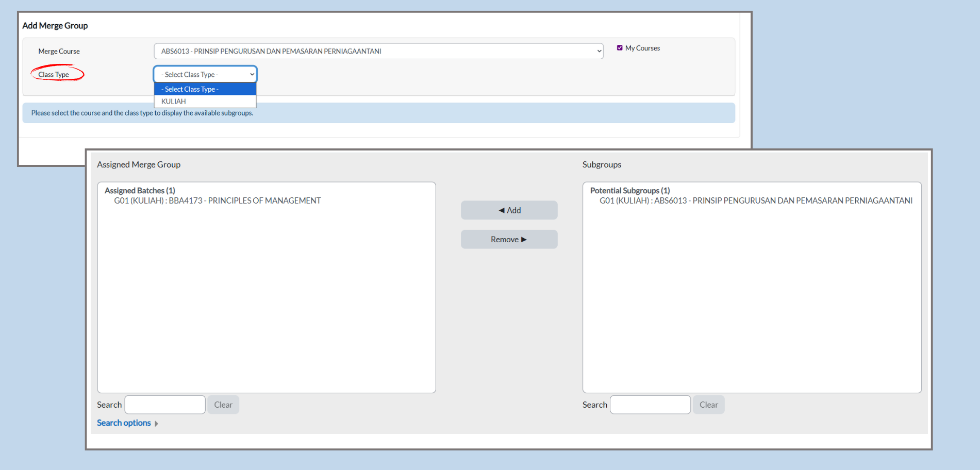
Task: Click the Merge Course field label
Action: click(x=59, y=51)
